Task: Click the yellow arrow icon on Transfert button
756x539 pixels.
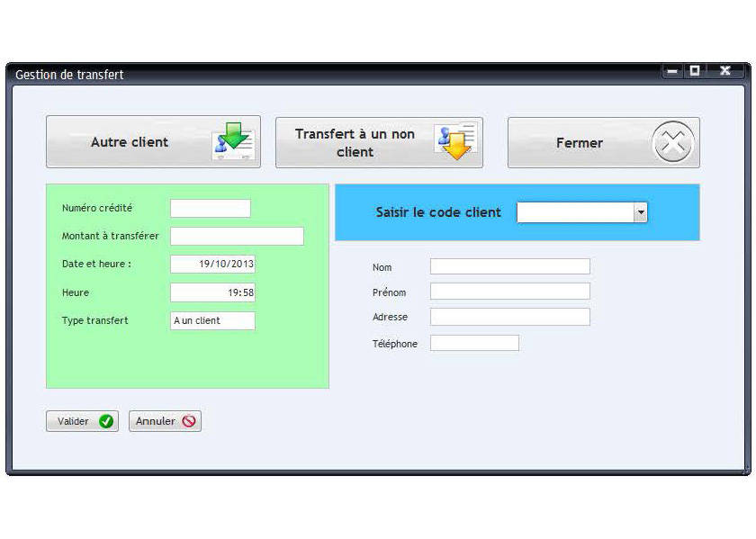Action: [x=454, y=142]
